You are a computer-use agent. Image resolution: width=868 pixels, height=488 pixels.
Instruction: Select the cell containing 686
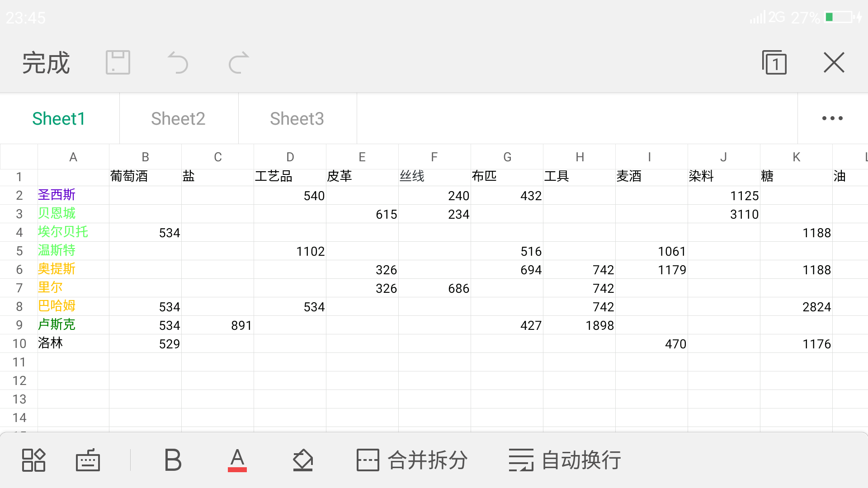click(434, 288)
